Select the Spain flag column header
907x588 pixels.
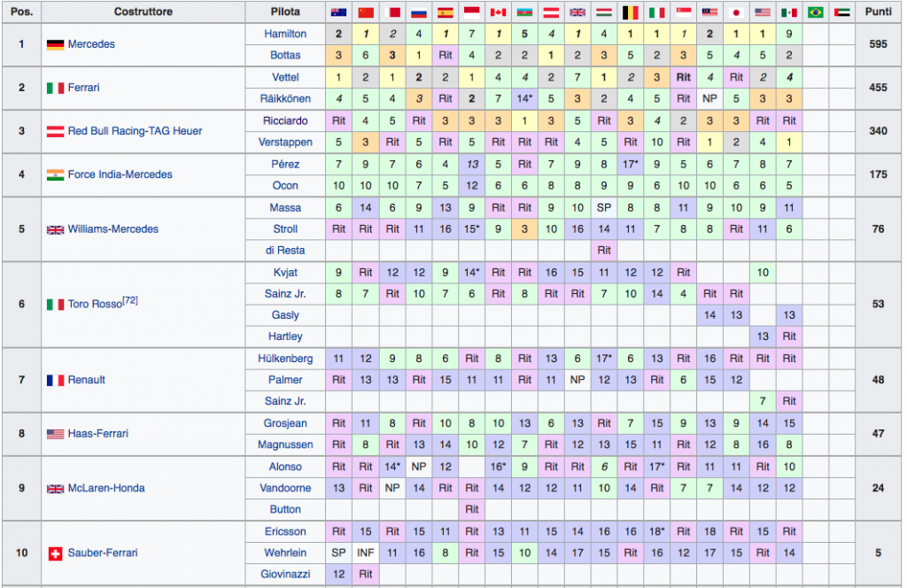[445, 12]
